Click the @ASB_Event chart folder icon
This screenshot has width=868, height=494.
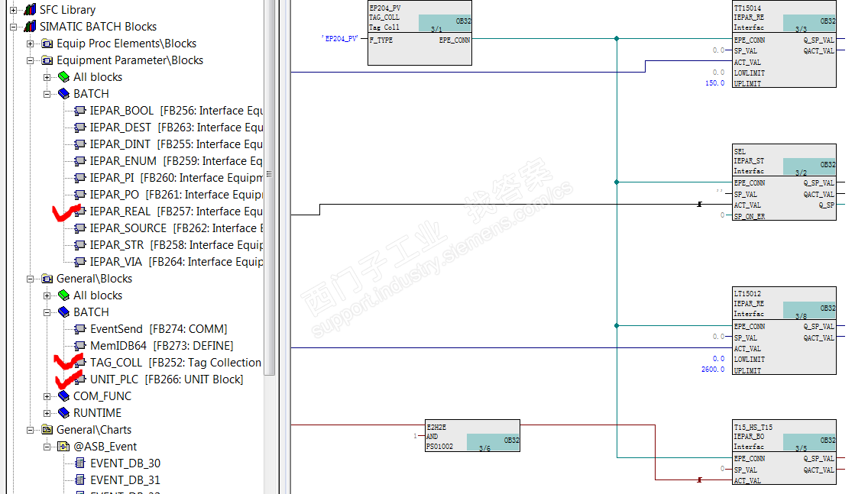click(x=64, y=447)
